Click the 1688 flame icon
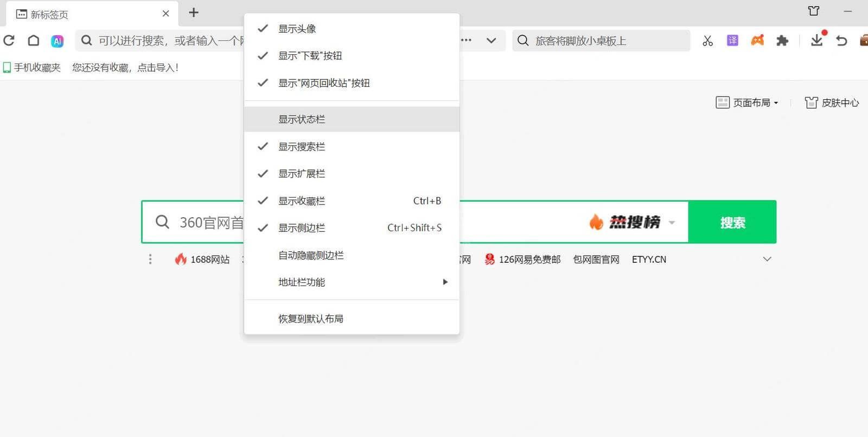This screenshot has height=437, width=868. pos(181,259)
